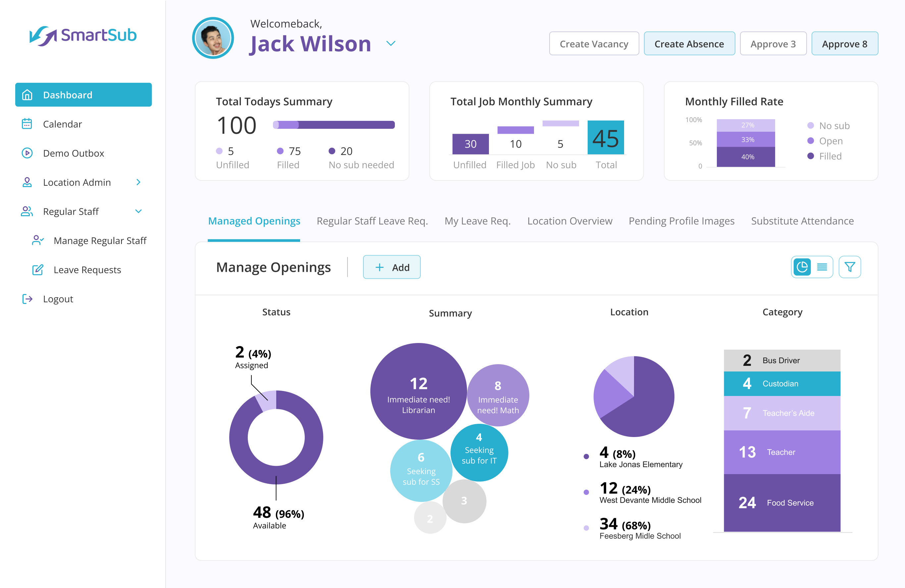The width and height of the screenshot is (905, 588).
Task: Click the Leave Requests edit icon
Action: (x=38, y=269)
